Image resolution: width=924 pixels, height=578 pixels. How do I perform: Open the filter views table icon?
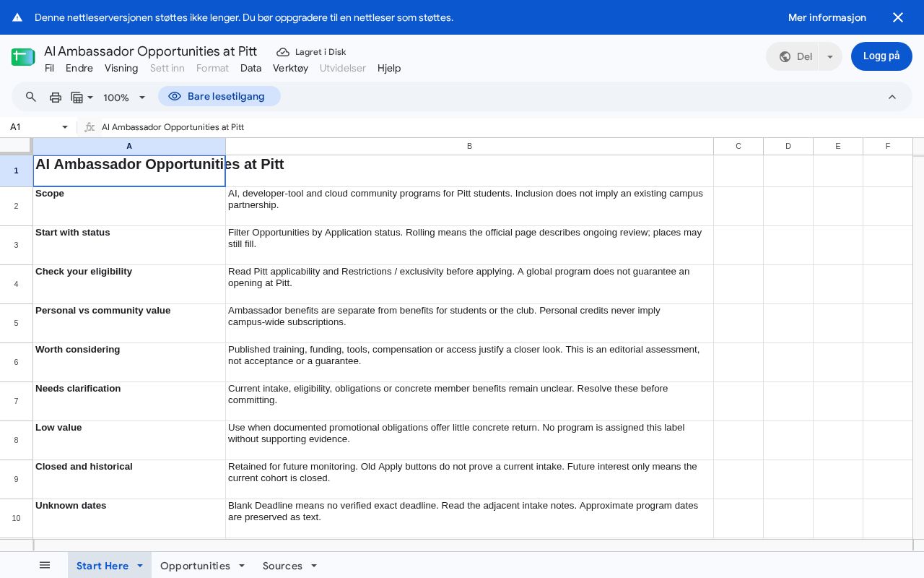pyautogui.click(x=77, y=97)
